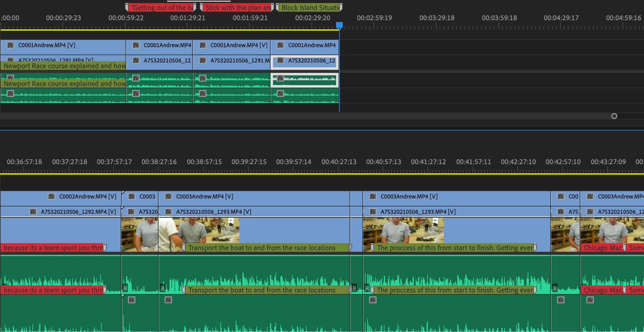Click 'because its a team sport' marker on video clip

pos(54,247)
